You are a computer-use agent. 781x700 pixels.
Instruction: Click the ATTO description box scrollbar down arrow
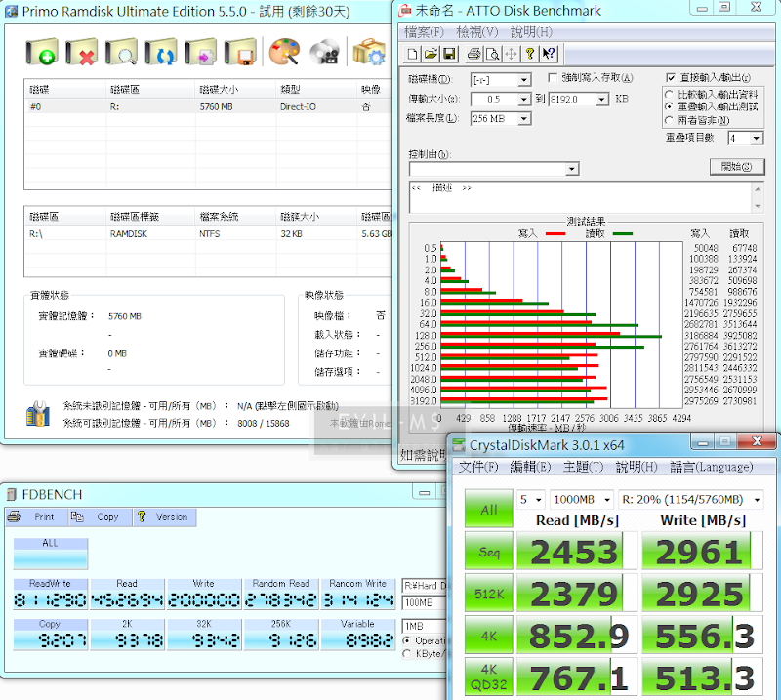click(x=758, y=206)
